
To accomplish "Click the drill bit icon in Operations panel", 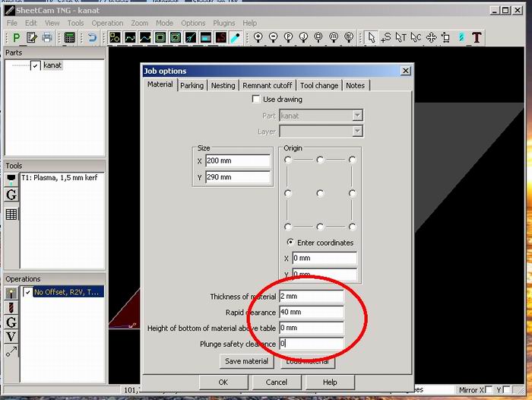I will tap(11, 307).
